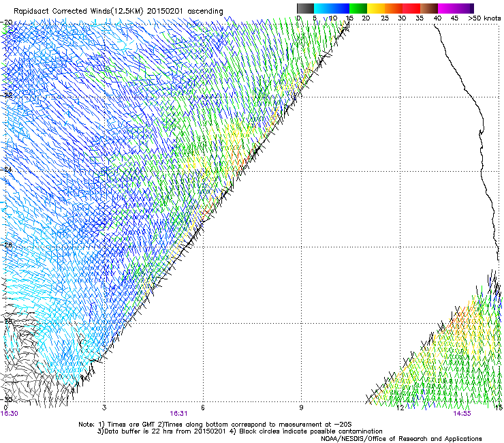Click the latitude axis label '-22'
Image resolution: width=504 pixels, height=443 pixels.
pos(7,95)
